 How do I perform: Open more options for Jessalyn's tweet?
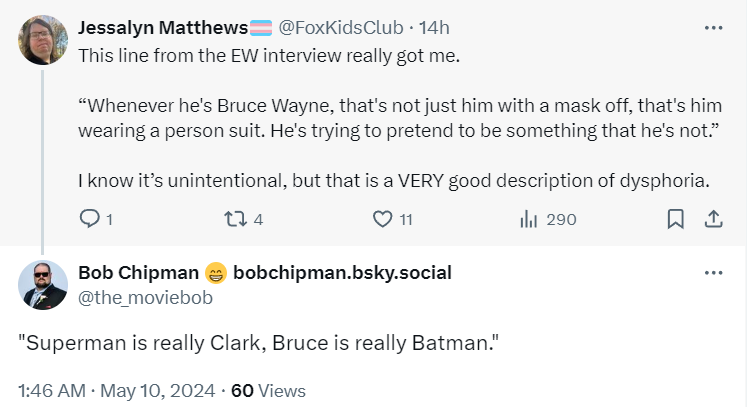coord(714,28)
